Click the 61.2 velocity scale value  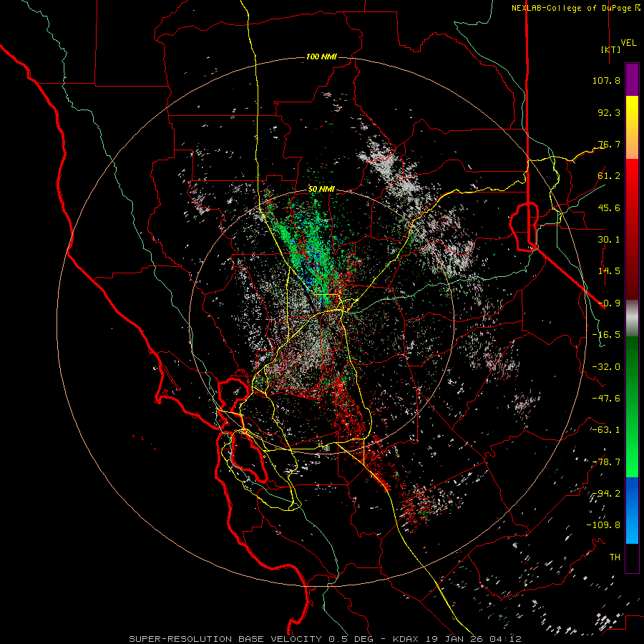pos(609,176)
